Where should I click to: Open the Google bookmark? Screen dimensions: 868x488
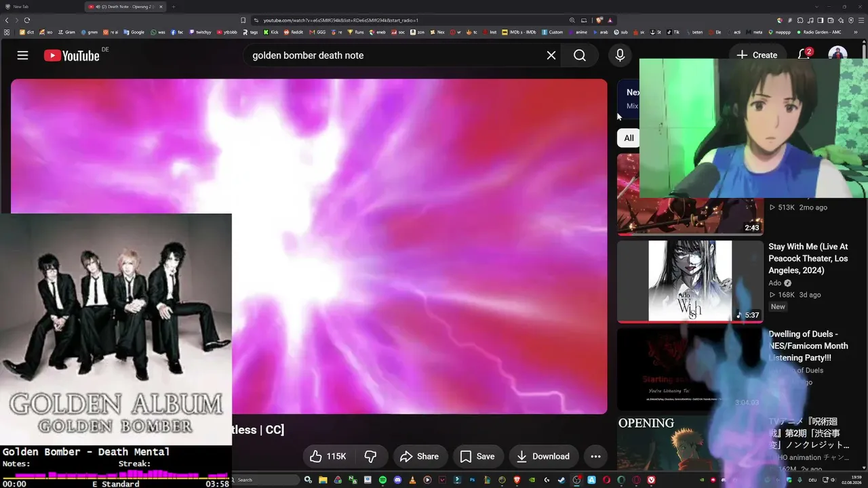134,32
